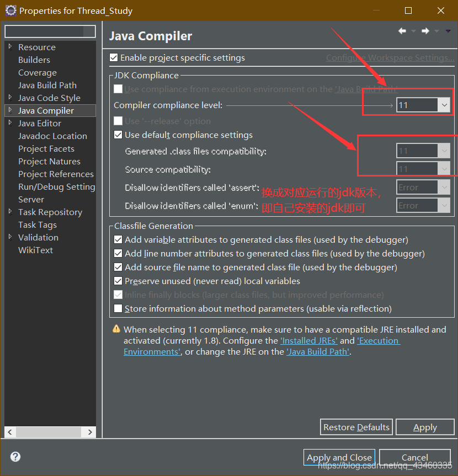Open the forward history dropdown arrow

(436, 31)
